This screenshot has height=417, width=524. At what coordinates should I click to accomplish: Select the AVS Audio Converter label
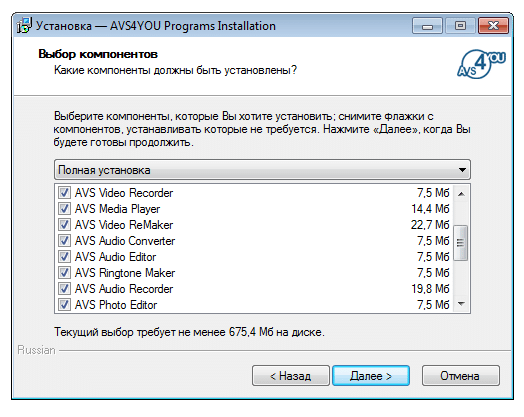click(x=125, y=241)
